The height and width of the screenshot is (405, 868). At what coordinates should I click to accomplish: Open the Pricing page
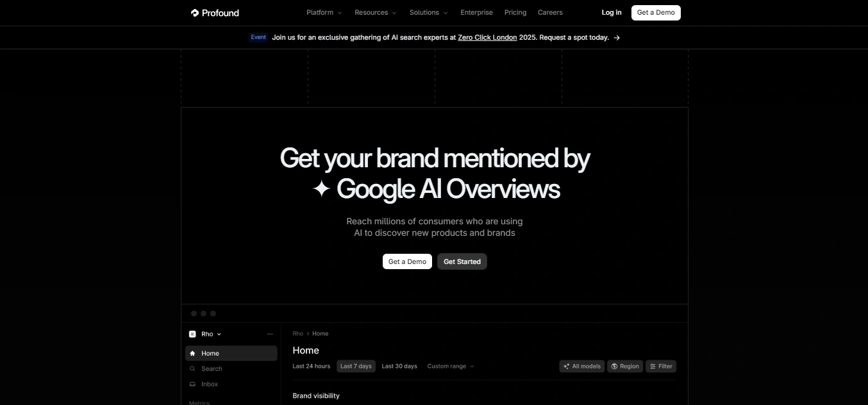[515, 13]
